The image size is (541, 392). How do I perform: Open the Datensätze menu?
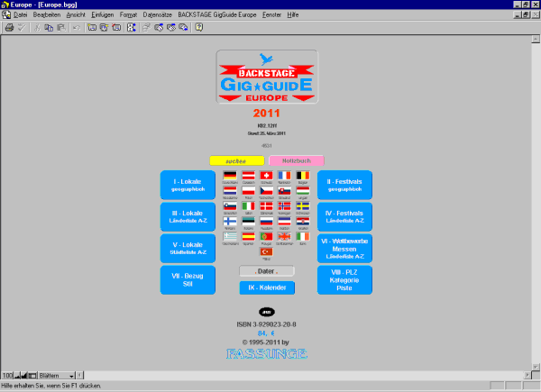click(x=158, y=15)
